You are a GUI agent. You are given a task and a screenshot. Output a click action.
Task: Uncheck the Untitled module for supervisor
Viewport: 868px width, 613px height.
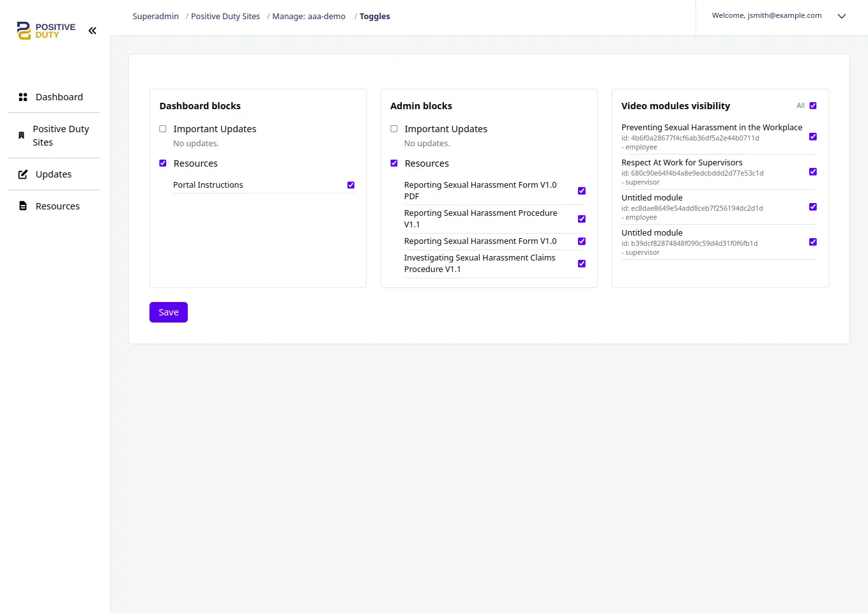coord(813,242)
